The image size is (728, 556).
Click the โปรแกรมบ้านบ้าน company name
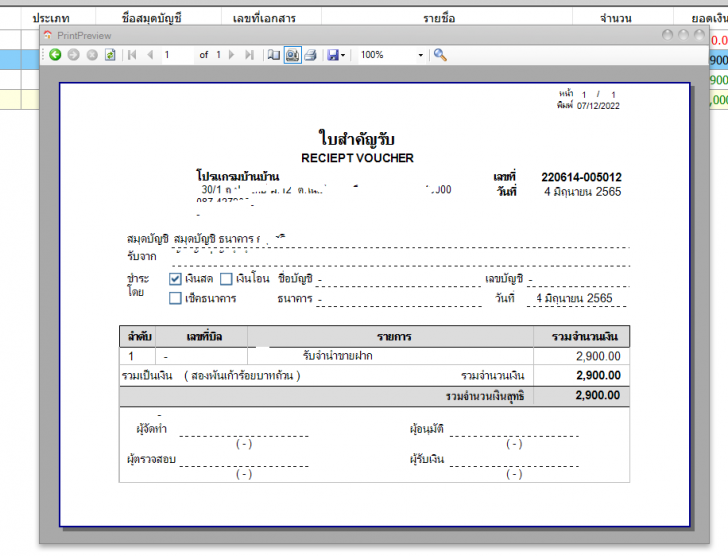(x=238, y=176)
